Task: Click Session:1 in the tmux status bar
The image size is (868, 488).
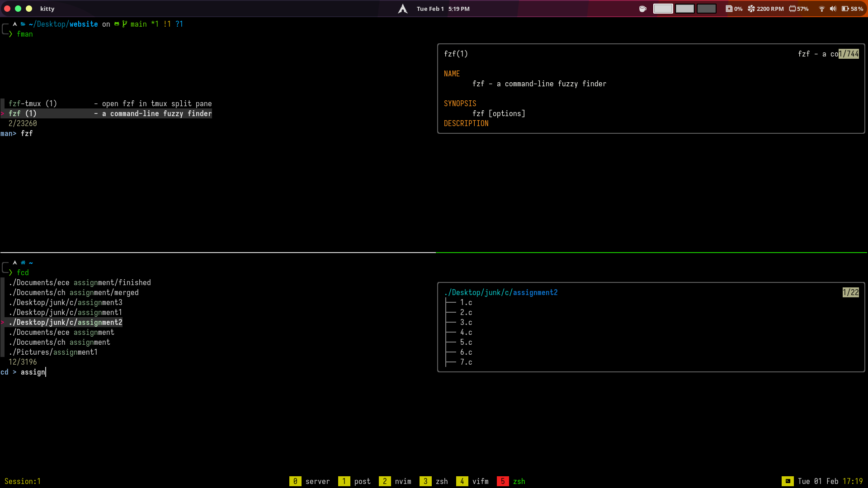Action: [22, 481]
